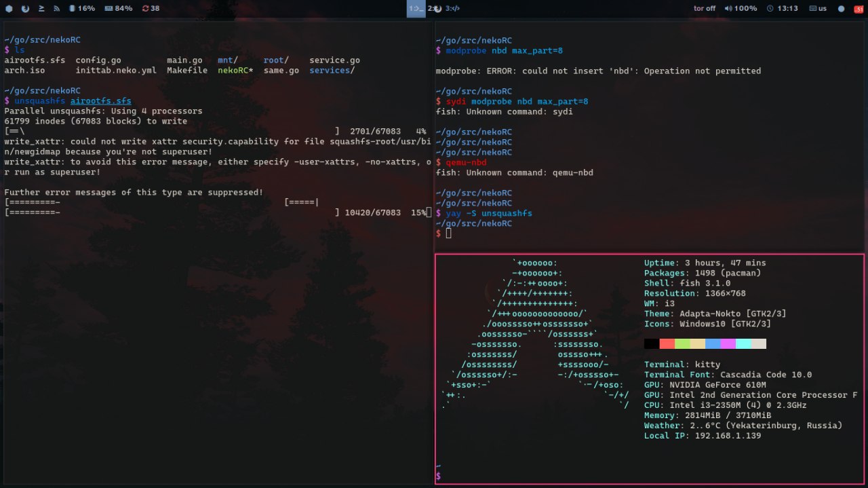
Task: Click the red neofetch color block
Action: (667, 344)
